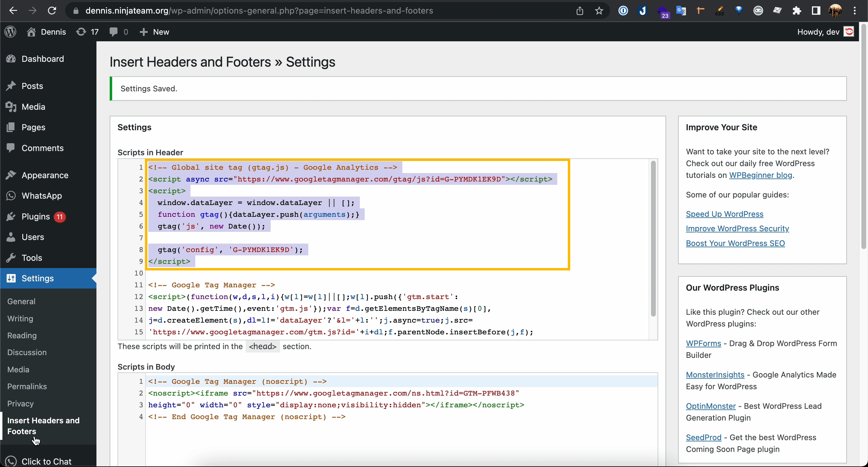868x467 pixels.
Task: Open Appearance in the sidebar
Action: [x=48, y=175]
